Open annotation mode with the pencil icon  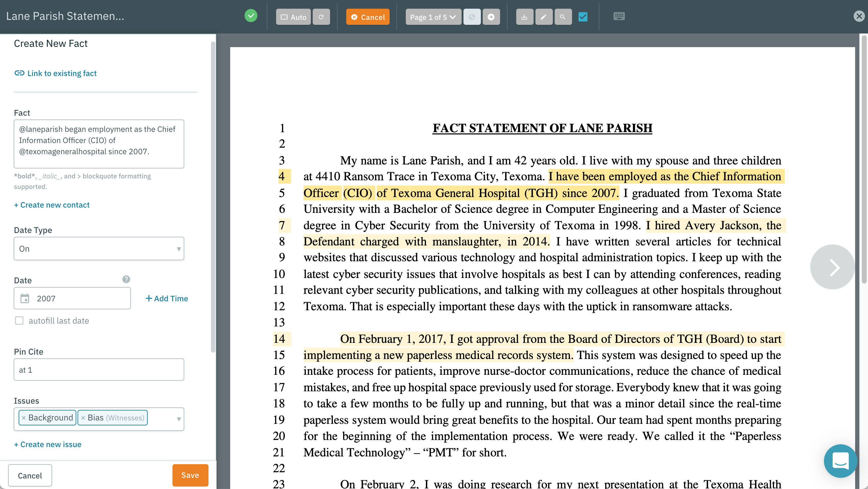[x=544, y=16]
